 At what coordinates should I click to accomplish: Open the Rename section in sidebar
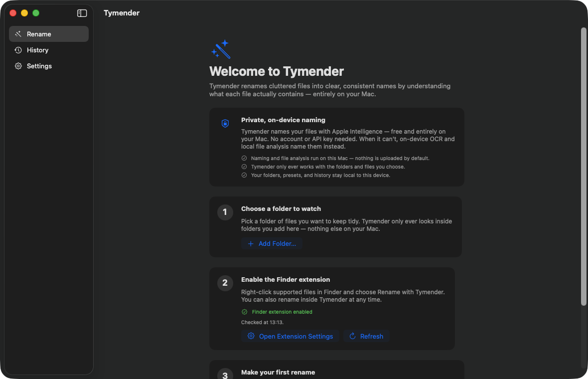49,34
